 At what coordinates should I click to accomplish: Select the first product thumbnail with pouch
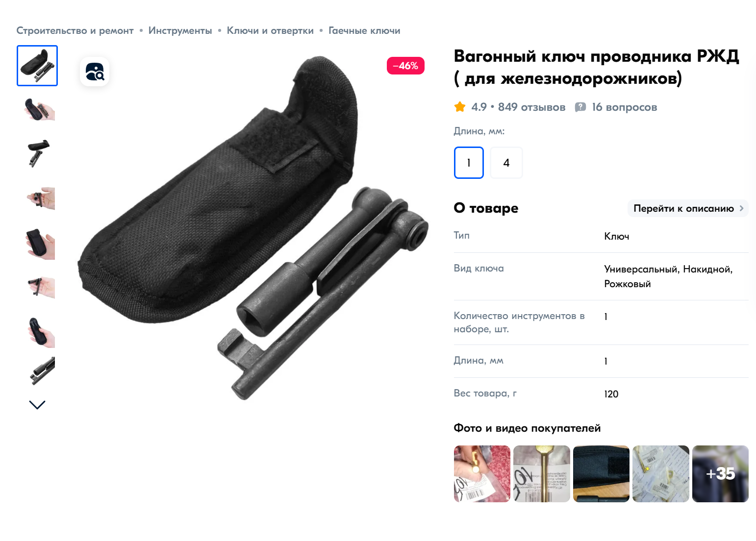37,66
